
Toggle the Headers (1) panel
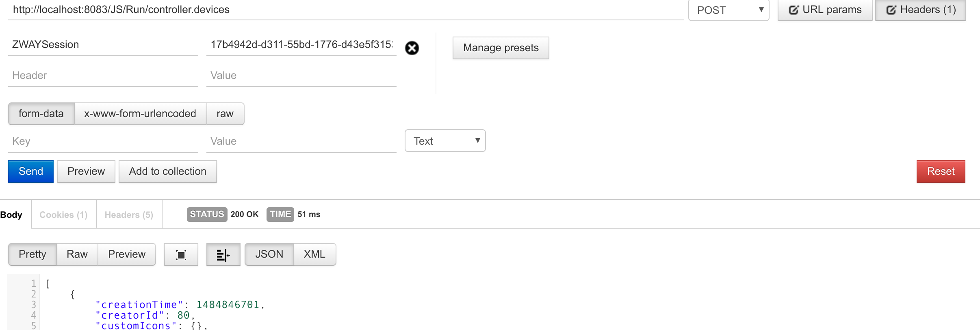pos(920,10)
